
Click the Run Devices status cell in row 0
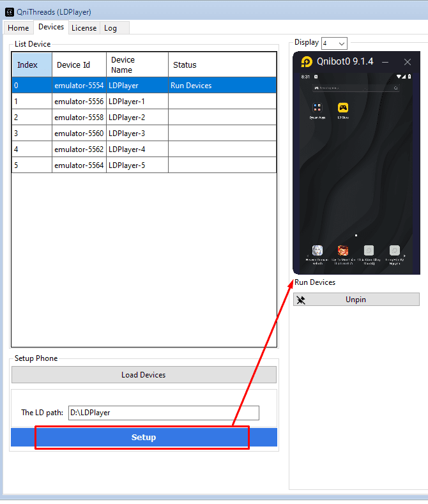tap(222, 85)
